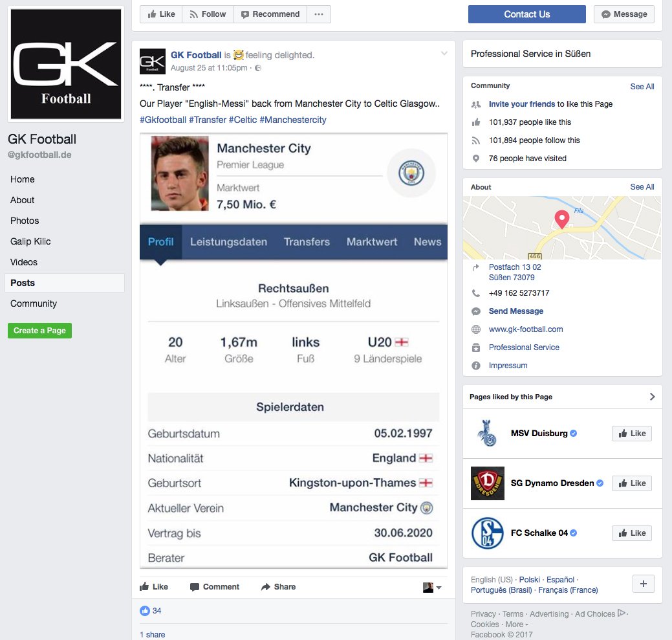Open the Galip Kilic tab
Screen dimensions: 672x640
[x=30, y=241]
